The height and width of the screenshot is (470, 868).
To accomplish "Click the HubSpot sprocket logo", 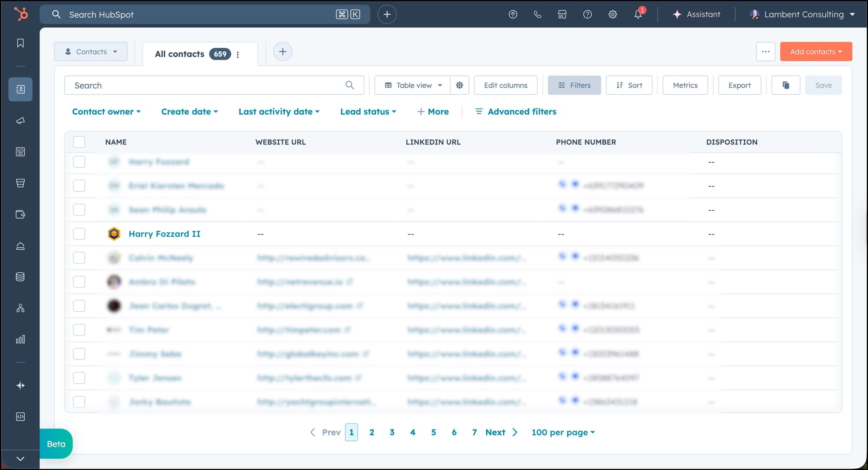I will pyautogui.click(x=20, y=14).
